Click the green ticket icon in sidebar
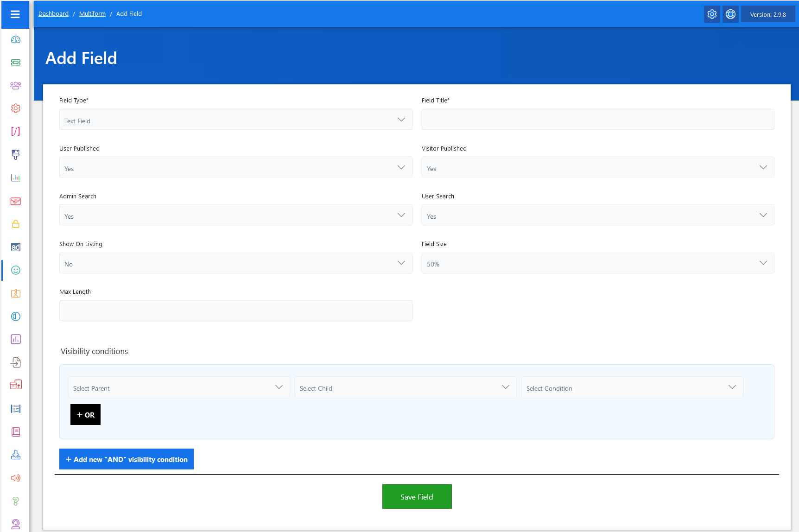 tap(16, 63)
